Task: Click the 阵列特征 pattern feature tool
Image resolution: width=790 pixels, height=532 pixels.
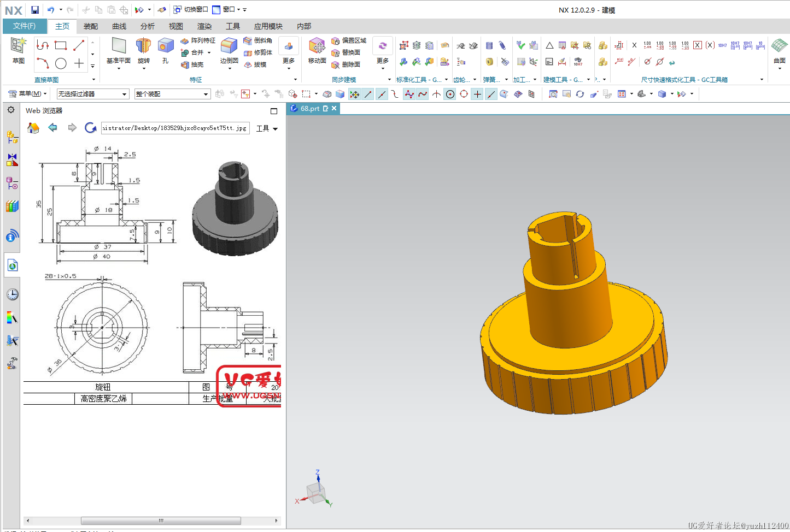Action: click(x=198, y=40)
